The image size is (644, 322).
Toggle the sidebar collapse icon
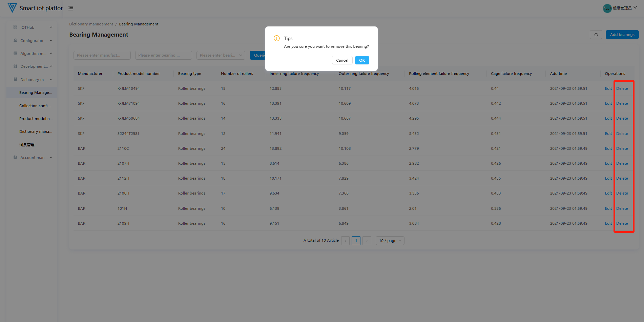click(71, 8)
